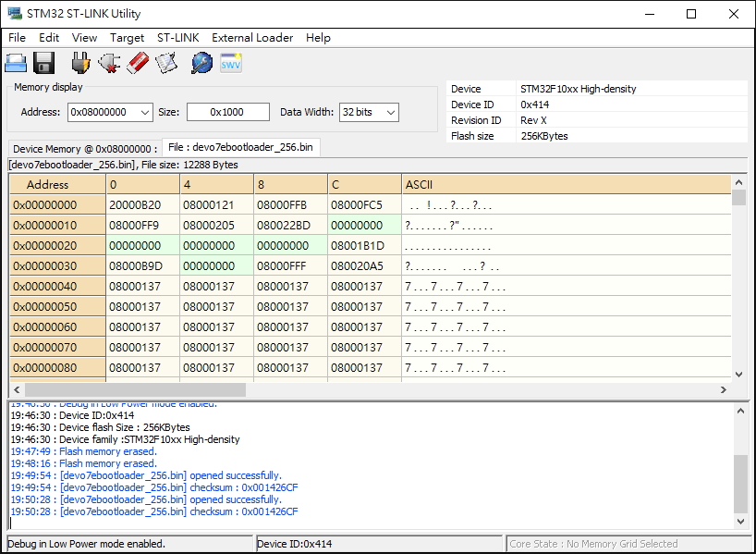756x554 pixels.
Task: Select cell 08001B1D
Action: point(364,246)
